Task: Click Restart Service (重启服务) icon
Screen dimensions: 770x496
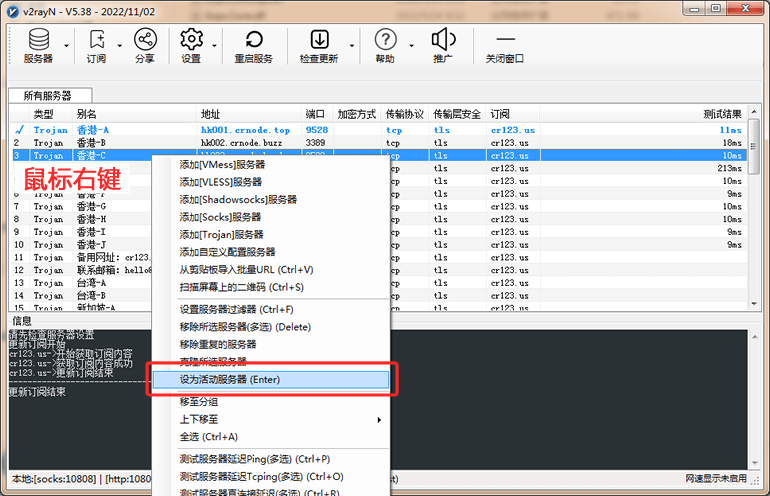Action: click(x=253, y=46)
